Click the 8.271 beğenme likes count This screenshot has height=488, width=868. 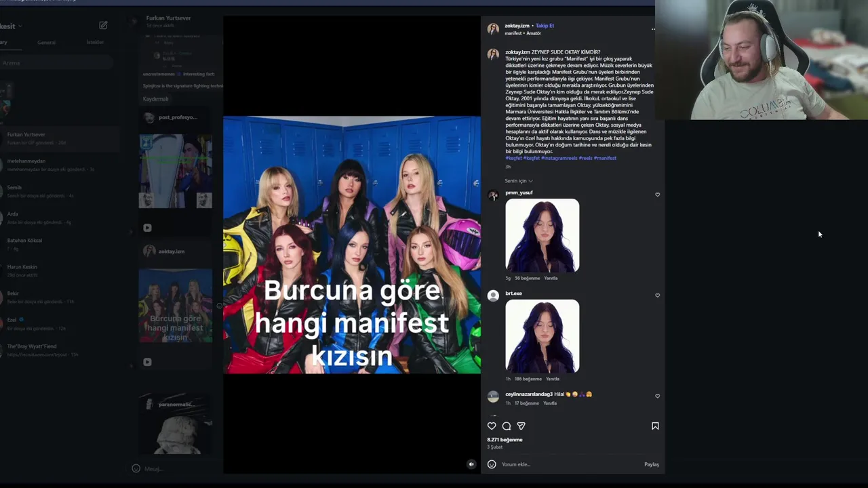point(505,440)
